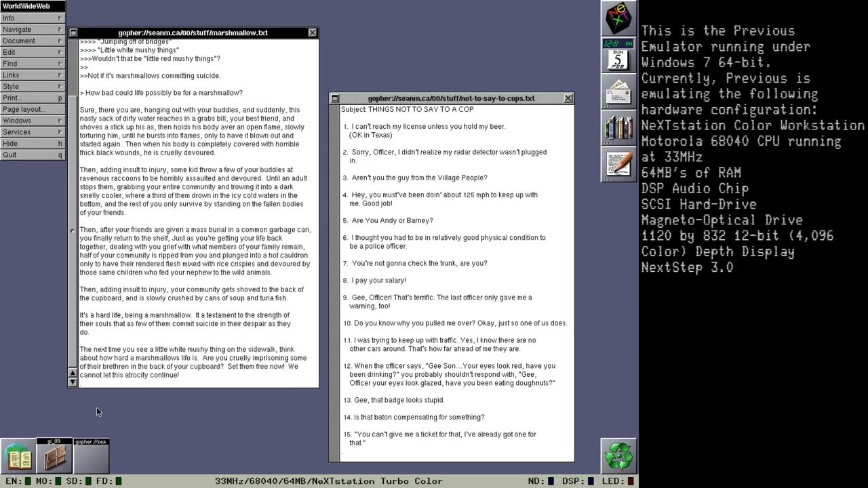
Task: Click line 'Aren't you the guy from the Village People?'
Action: point(419,178)
